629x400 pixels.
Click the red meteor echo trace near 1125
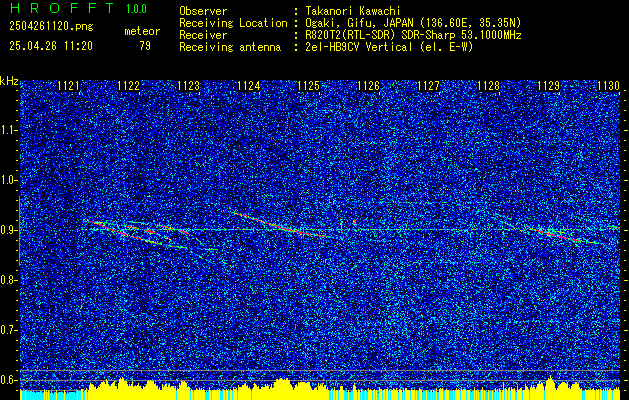click(281, 225)
